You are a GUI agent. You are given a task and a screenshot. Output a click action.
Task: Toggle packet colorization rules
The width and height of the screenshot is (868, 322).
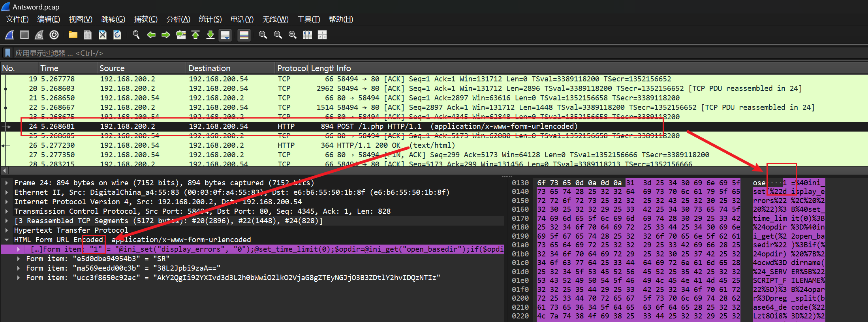pos(244,35)
